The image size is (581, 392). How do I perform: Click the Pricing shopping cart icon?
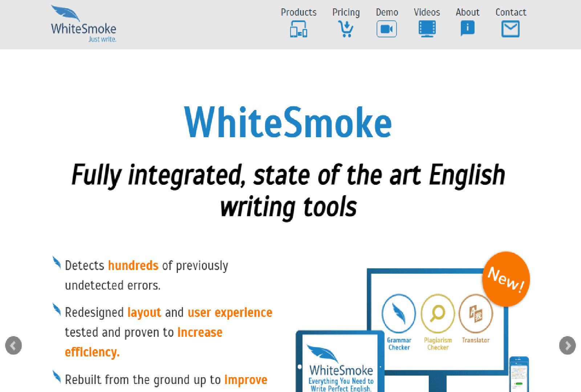tap(346, 30)
